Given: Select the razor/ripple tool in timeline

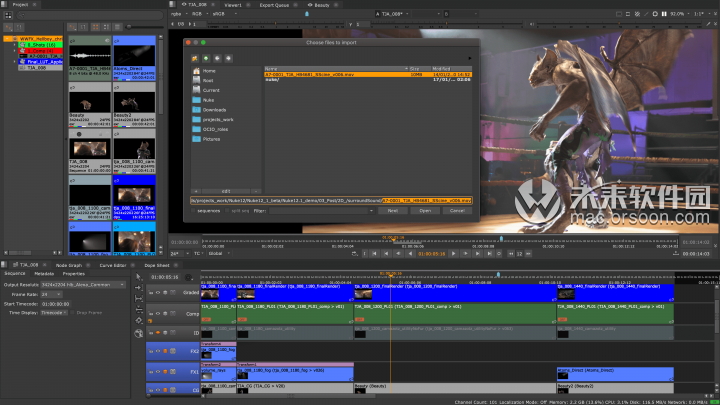Looking at the screenshot, I should [x=139, y=309].
